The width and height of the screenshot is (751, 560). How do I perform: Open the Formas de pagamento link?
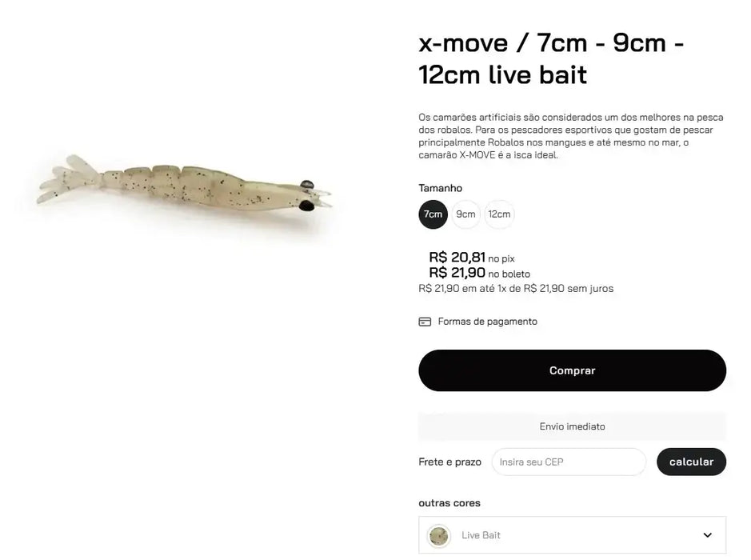pyautogui.click(x=487, y=322)
